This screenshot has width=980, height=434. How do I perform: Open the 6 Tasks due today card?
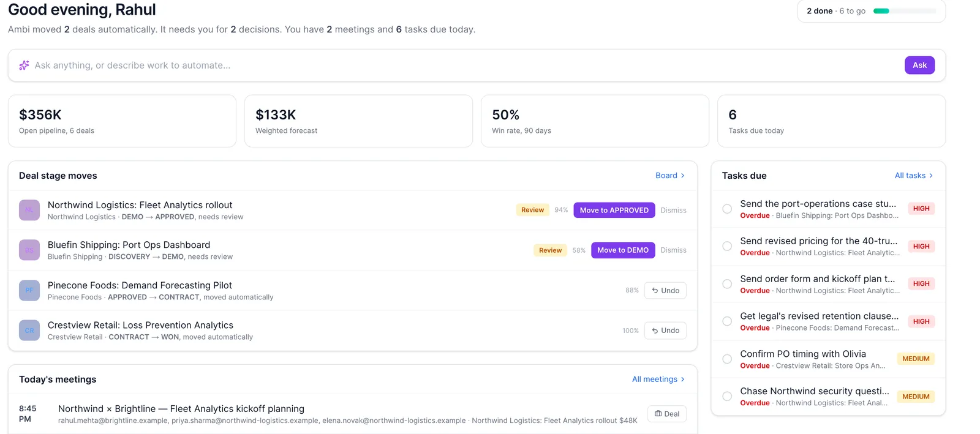pos(831,121)
